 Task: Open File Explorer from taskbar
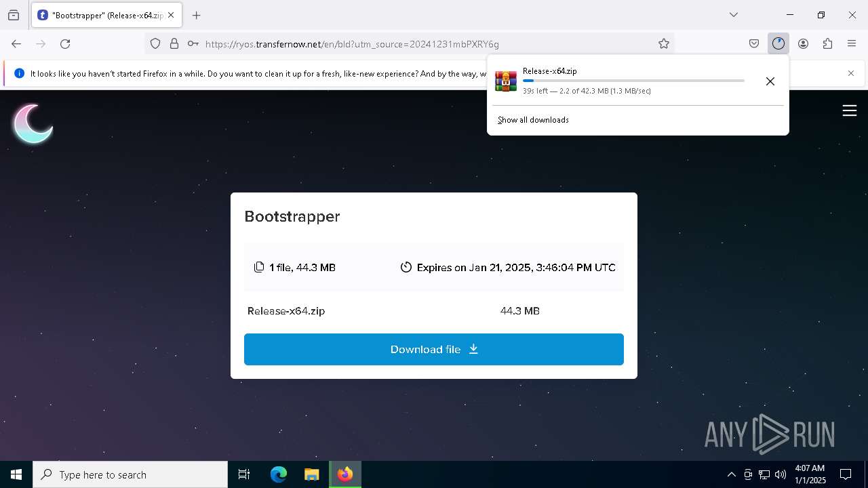point(311,474)
